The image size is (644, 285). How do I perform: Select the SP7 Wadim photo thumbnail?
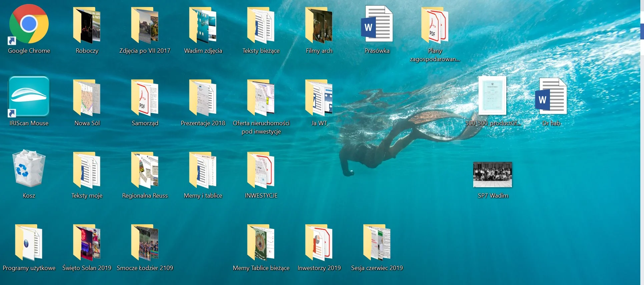click(493, 175)
